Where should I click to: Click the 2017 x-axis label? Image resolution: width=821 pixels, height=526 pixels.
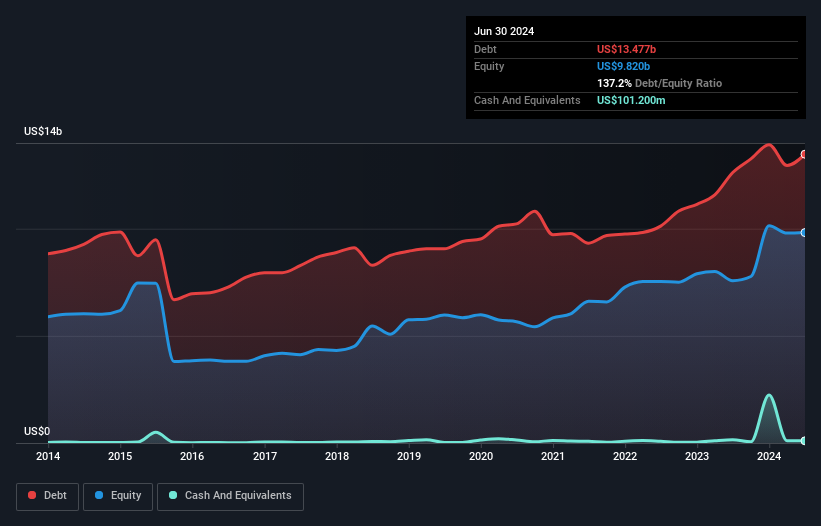tap(265, 456)
